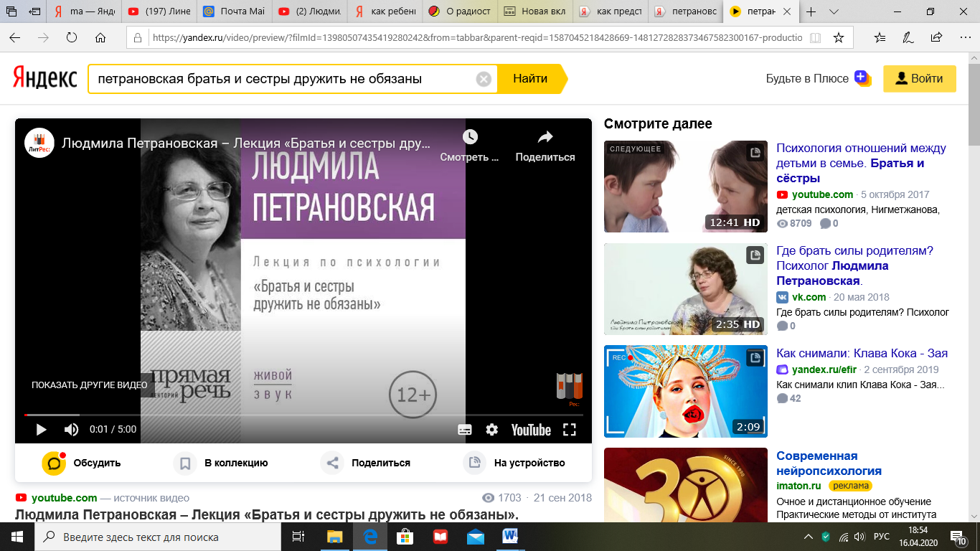
Task: Share this page from Edge toolbar
Action: coord(936,37)
